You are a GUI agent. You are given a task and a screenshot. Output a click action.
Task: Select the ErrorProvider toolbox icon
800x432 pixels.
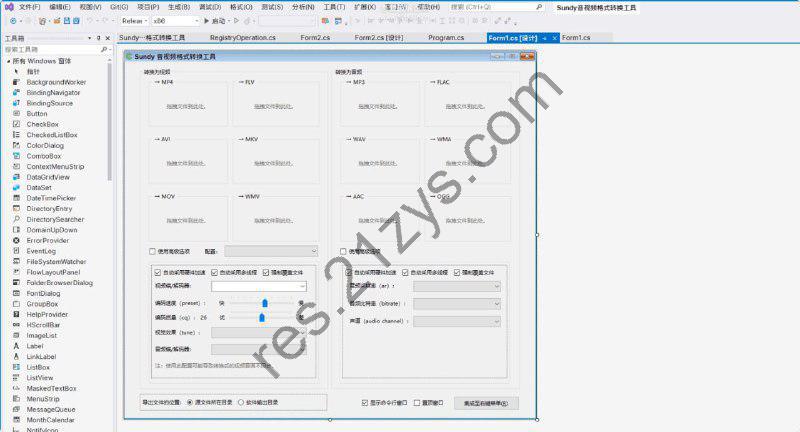(x=16, y=240)
